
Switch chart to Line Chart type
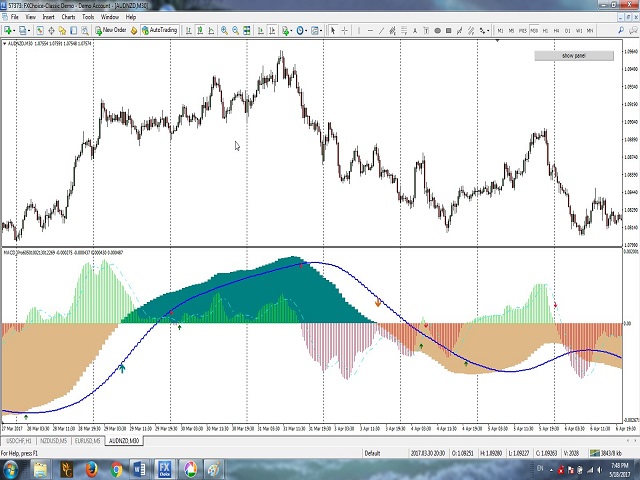tap(211, 31)
